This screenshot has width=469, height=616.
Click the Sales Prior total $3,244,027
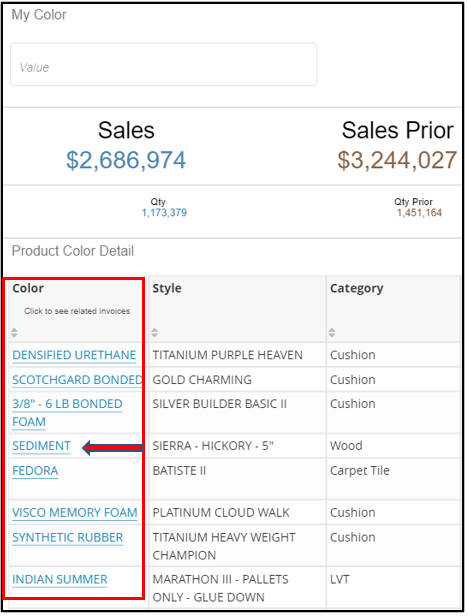coord(397,160)
